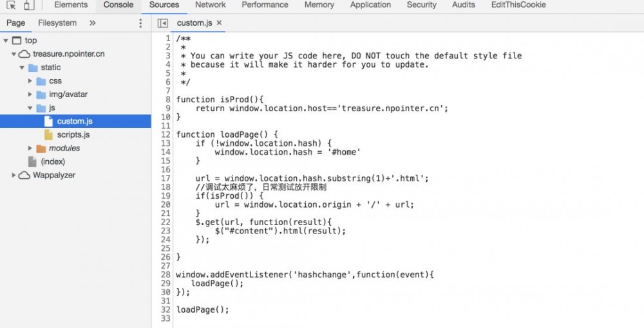Viewport: 644px width, 328px height.
Task: Open the Audits tab
Action: tap(463, 5)
